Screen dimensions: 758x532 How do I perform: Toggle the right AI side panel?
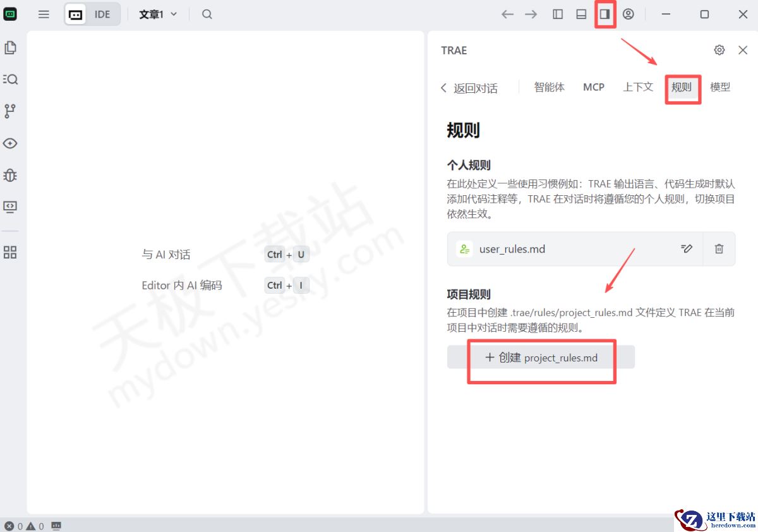tap(605, 14)
